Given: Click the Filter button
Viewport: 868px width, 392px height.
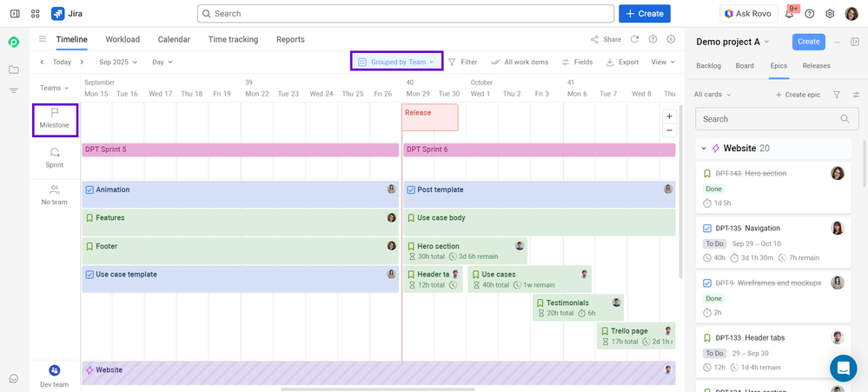Looking at the screenshot, I should pyautogui.click(x=462, y=62).
